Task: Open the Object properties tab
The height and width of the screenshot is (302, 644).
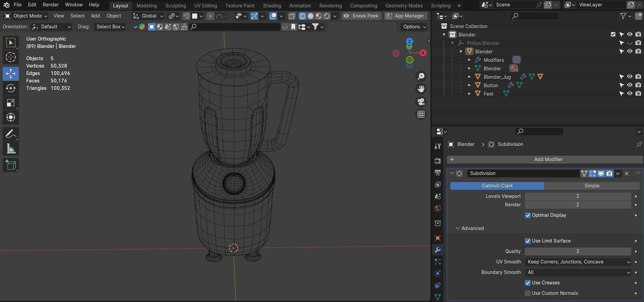Action: tap(438, 238)
